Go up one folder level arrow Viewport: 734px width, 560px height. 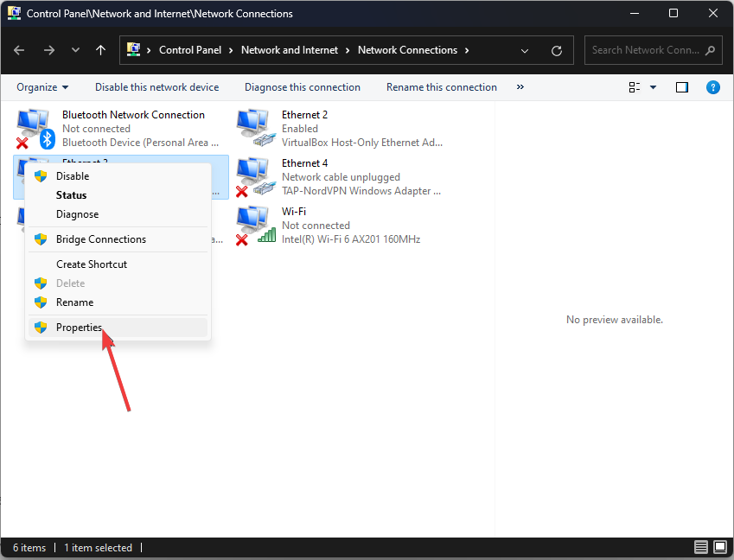tap(100, 50)
